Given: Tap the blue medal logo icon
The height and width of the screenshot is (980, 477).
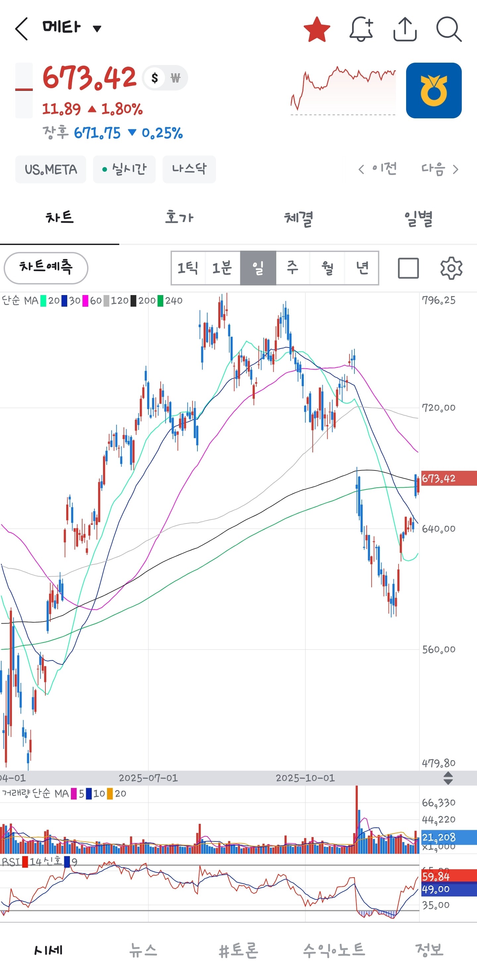Looking at the screenshot, I should click(x=434, y=91).
